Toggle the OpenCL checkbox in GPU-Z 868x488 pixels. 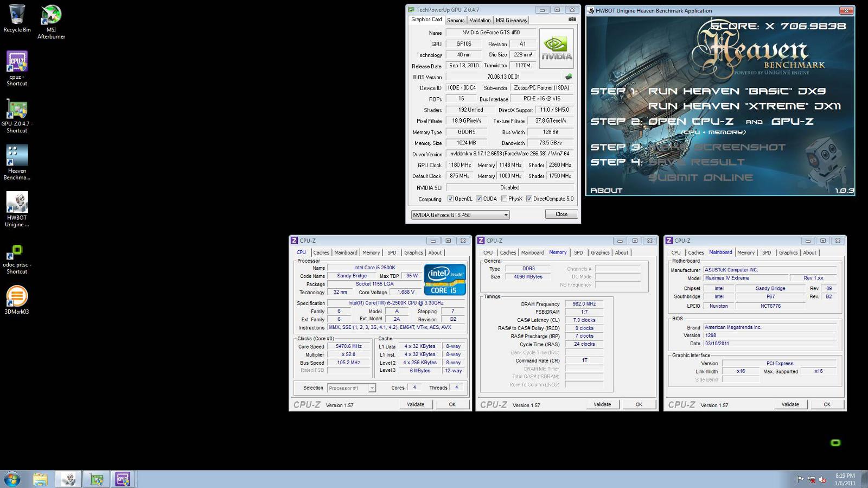[x=450, y=199]
